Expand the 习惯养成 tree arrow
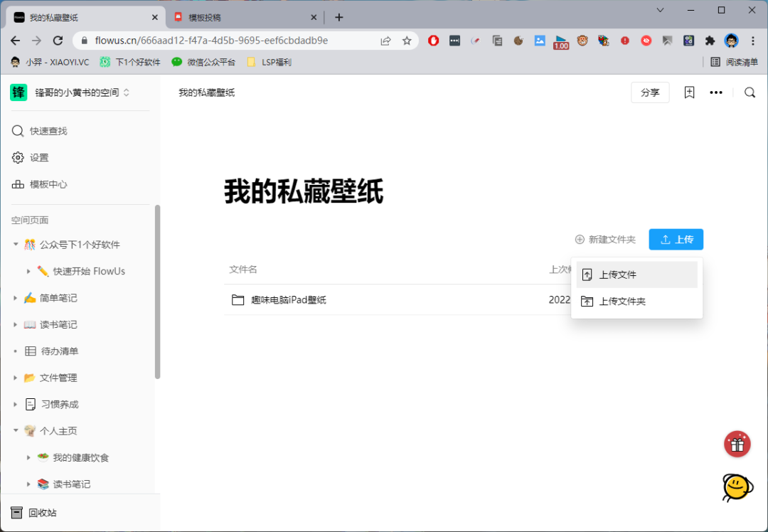 (x=15, y=404)
